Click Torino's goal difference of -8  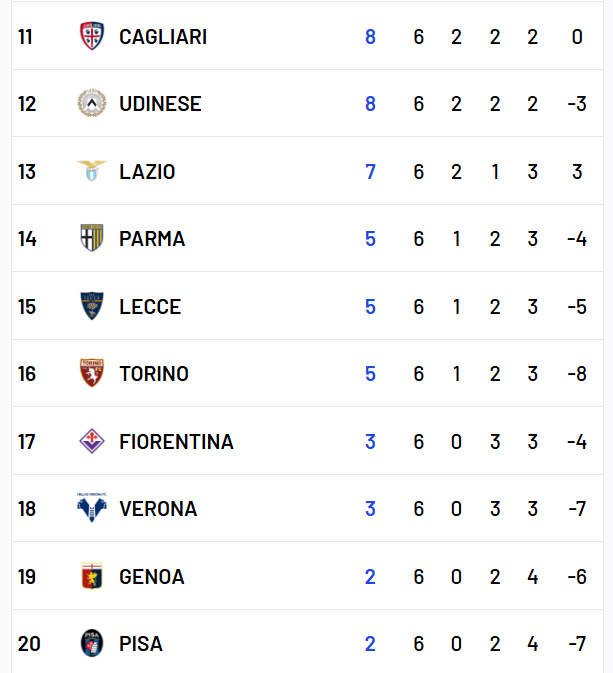pos(576,374)
